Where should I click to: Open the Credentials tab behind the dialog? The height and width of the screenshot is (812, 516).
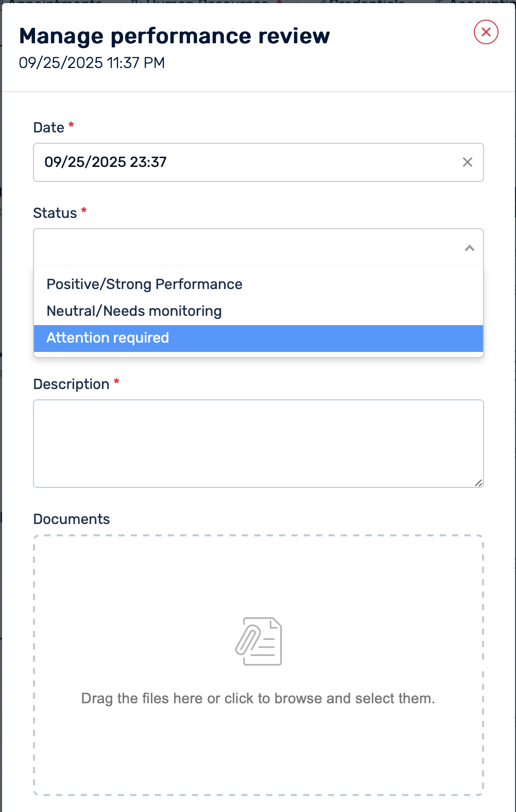click(x=366, y=2)
